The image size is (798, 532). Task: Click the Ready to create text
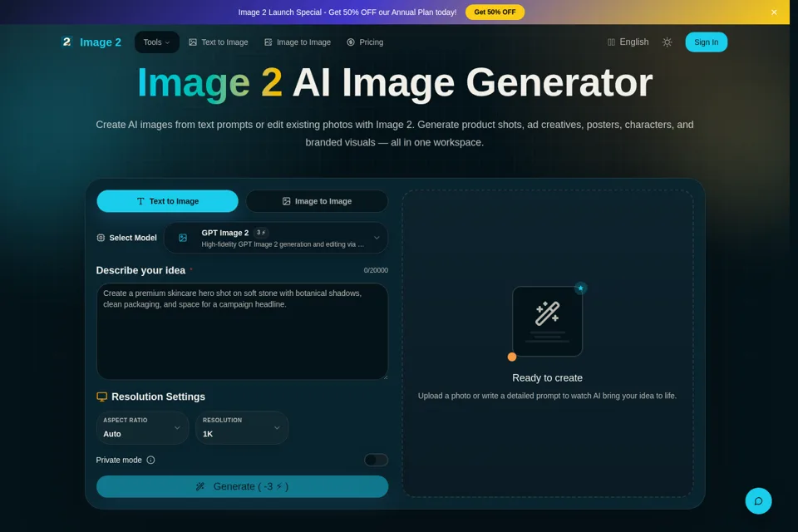pos(547,377)
